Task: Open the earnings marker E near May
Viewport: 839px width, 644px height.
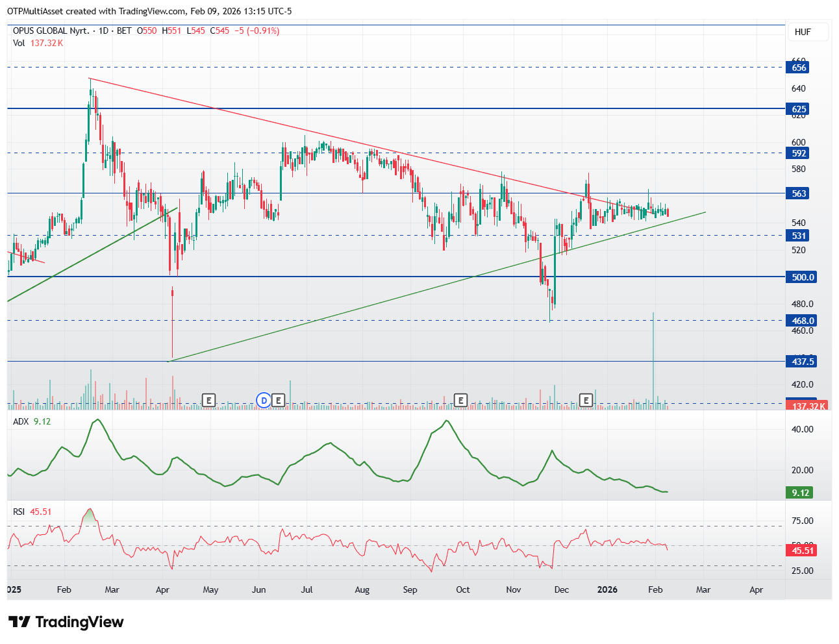Action: coord(208,401)
